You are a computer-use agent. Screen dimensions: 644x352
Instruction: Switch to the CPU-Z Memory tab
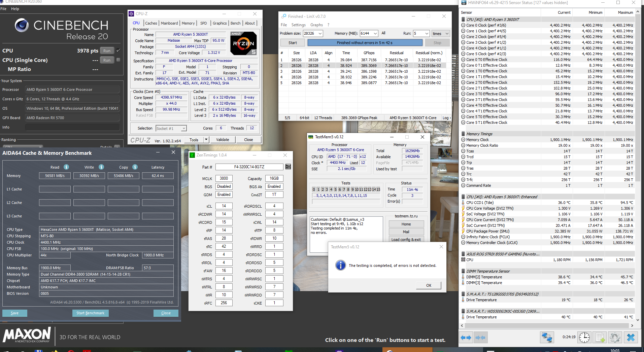(188, 23)
